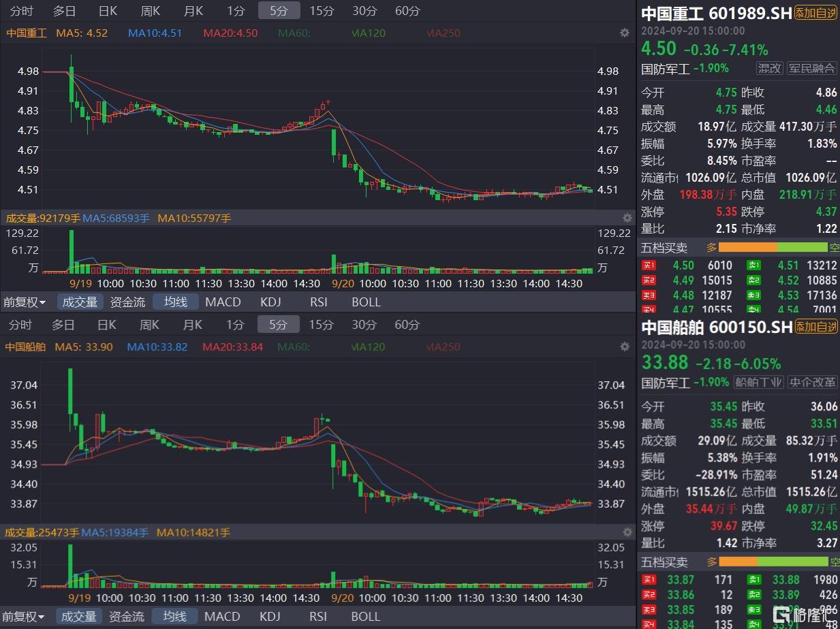
Task: Open 军民融合 concept tag for 中国重工
Action: pyautogui.click(x=812, y=68)
